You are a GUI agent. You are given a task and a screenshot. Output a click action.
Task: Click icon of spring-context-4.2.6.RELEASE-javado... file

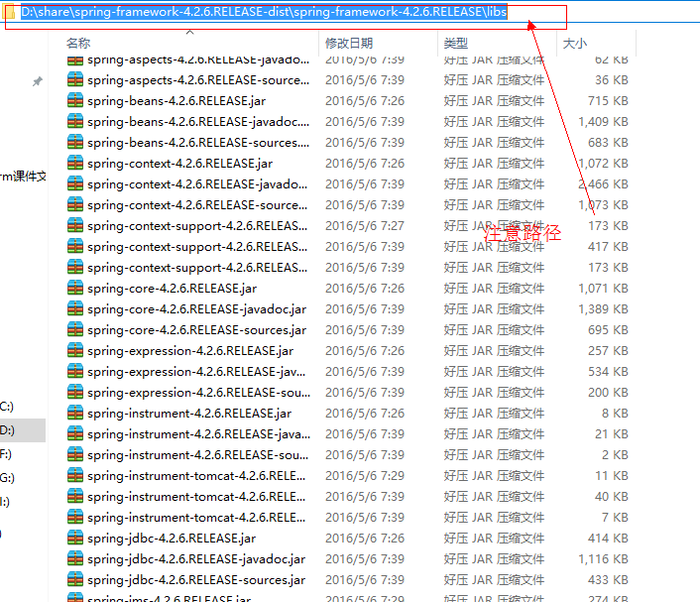click(75, 184)
